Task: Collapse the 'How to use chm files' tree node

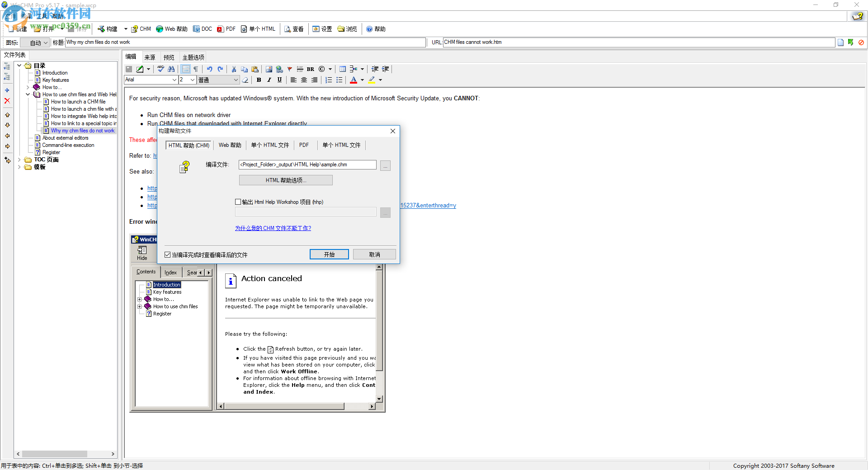Action: pos(28,94)
